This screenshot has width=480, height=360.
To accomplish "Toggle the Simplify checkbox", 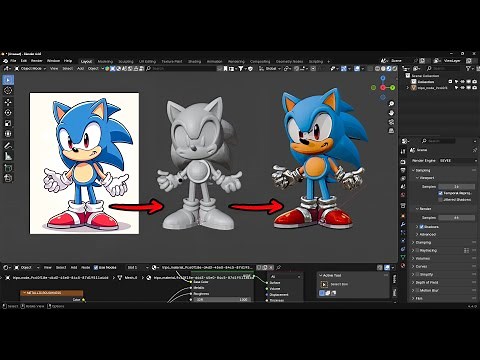I will click(417, 274).
